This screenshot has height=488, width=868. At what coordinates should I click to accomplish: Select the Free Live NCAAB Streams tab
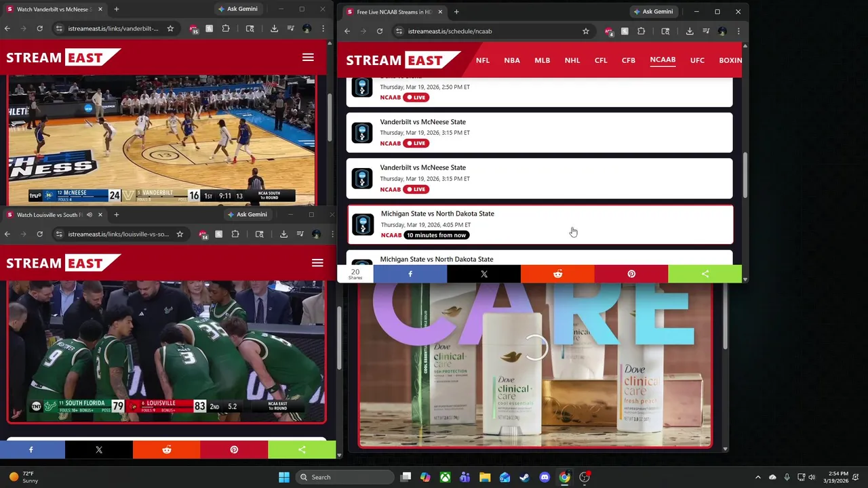(x=393, y=12)
